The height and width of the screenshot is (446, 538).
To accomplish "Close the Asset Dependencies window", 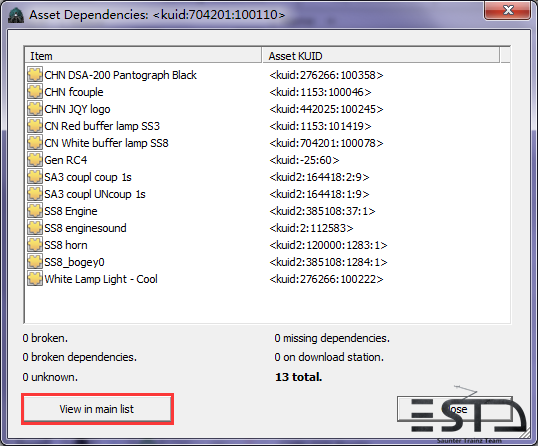I will (508, 10).
